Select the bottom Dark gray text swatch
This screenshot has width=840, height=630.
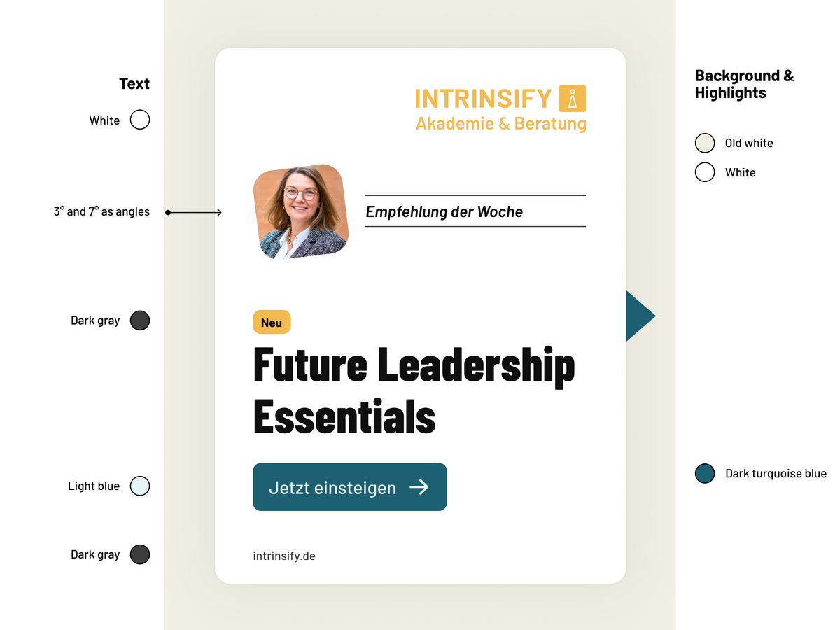pyautogui.click(x=140, y=554)
